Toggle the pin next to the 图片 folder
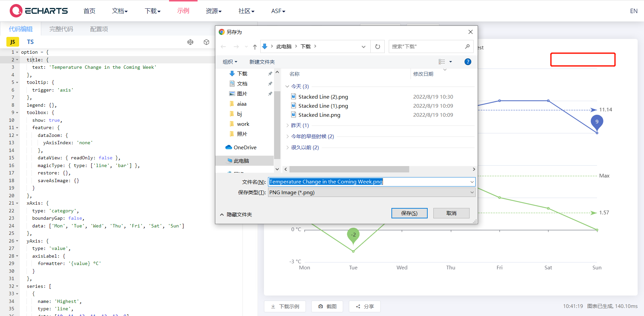This screenshot has width=644, height=316. pyautogui.click(x=270, y=94)
